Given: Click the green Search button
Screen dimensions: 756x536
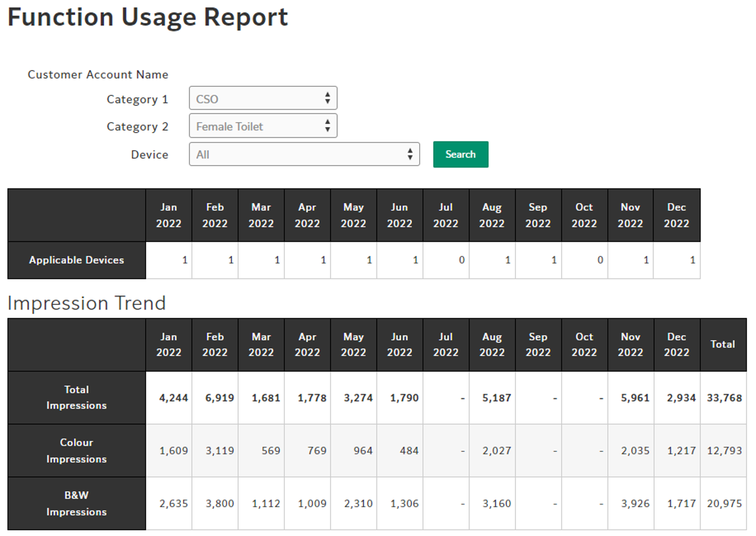Looking at the screenshot, I should pyautogui.click(x=460, y=154).
